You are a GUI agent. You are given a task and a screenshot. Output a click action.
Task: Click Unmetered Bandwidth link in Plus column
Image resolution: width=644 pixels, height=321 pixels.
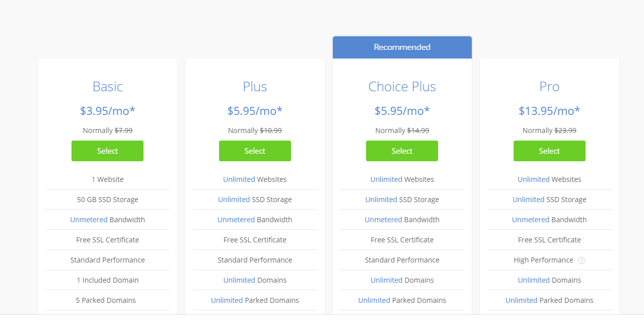coord(236,220)
